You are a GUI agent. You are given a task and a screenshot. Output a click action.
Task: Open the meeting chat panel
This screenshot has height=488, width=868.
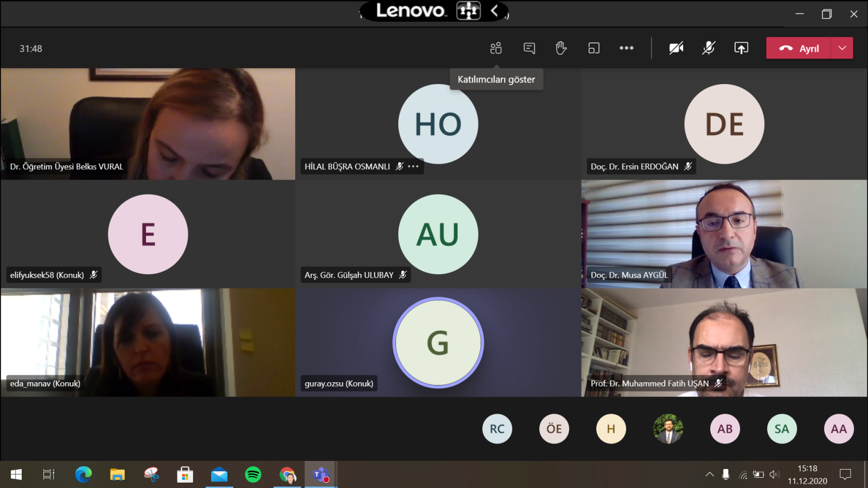click(529, 48)
